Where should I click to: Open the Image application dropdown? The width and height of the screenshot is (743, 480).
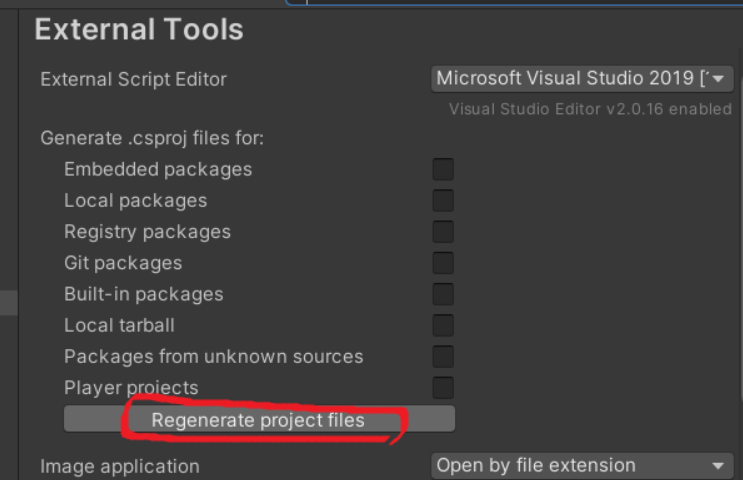[x=582, y=465]
